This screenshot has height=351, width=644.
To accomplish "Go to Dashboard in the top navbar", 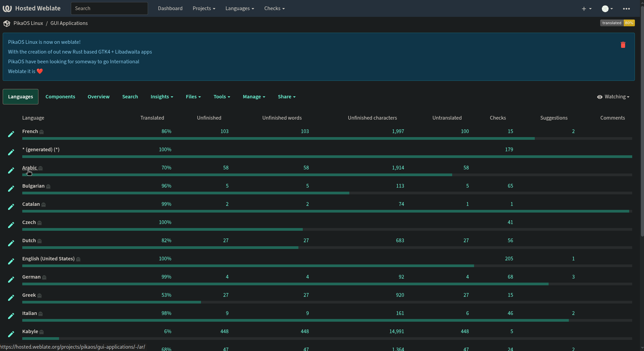I will tap(170, 8).
